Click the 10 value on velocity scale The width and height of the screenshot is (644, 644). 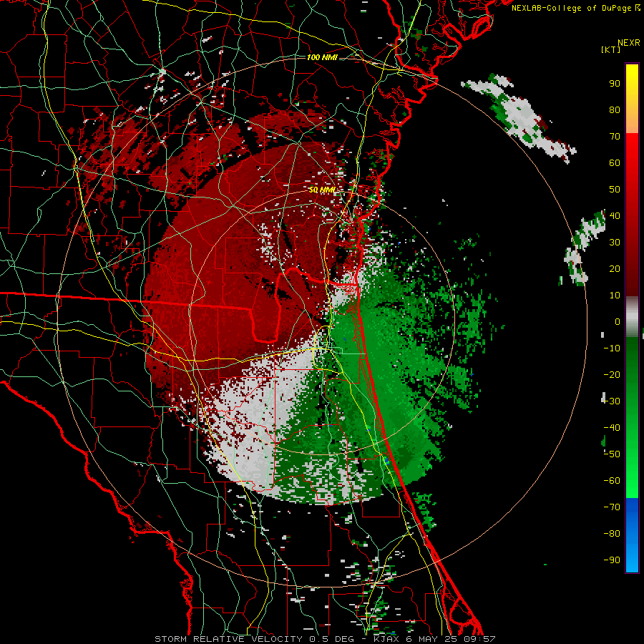(615, 296)
